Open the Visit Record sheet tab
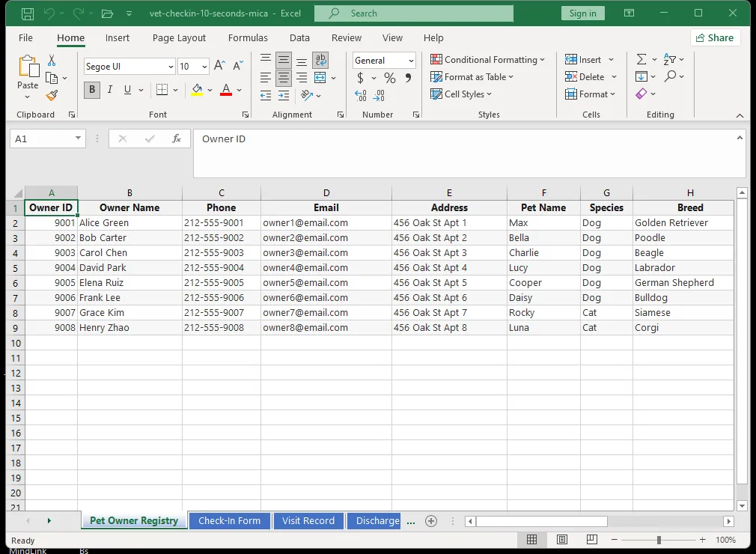 click(x=308, y=521)
